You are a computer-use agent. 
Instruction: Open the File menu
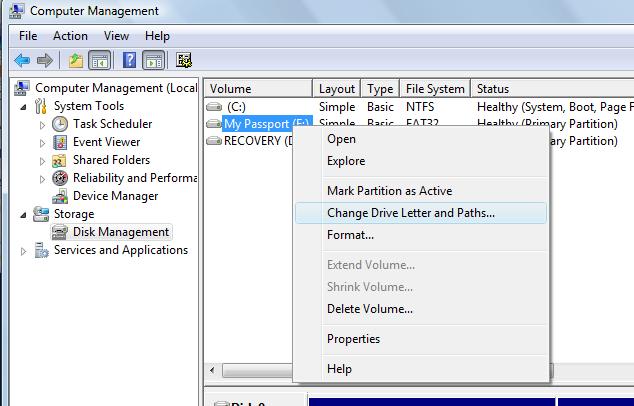[28, 36]
